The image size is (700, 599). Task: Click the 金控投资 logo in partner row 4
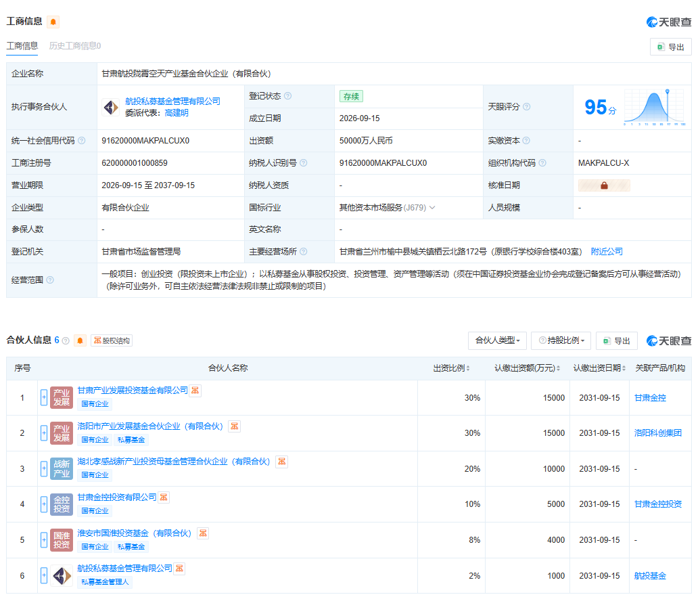(62, 504)
